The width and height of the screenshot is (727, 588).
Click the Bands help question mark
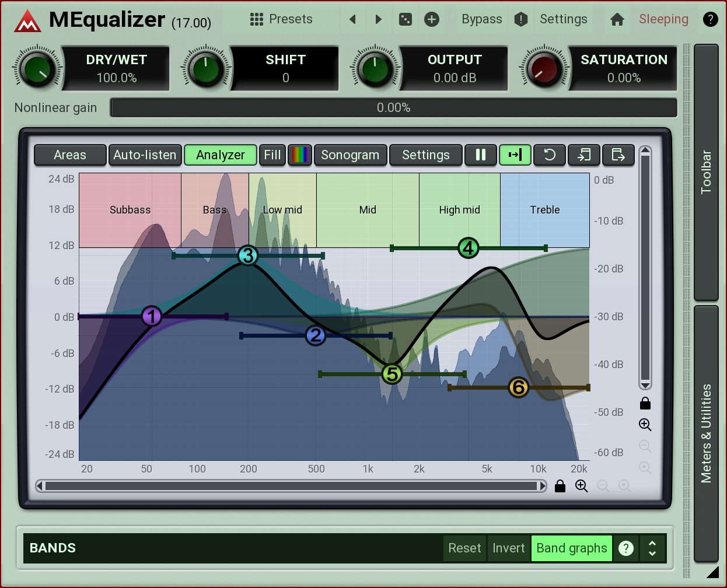pyautogui.click(x=626, y=548)
